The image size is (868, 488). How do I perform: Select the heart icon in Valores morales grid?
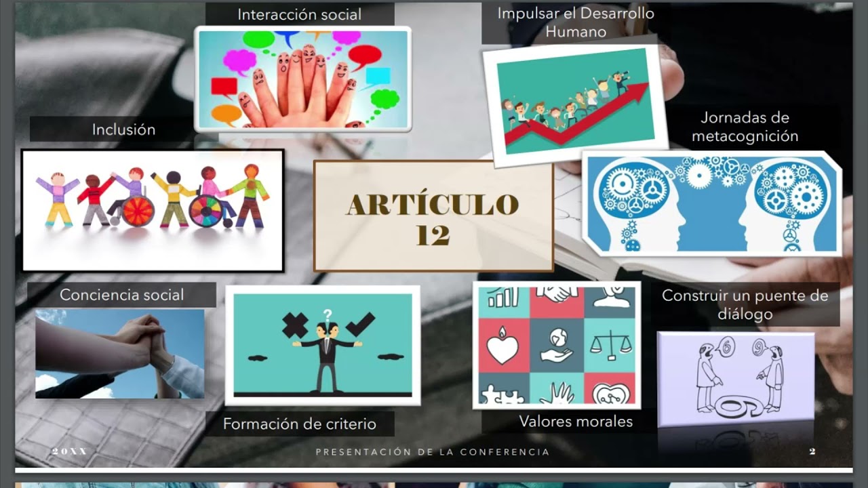(502, 350)
